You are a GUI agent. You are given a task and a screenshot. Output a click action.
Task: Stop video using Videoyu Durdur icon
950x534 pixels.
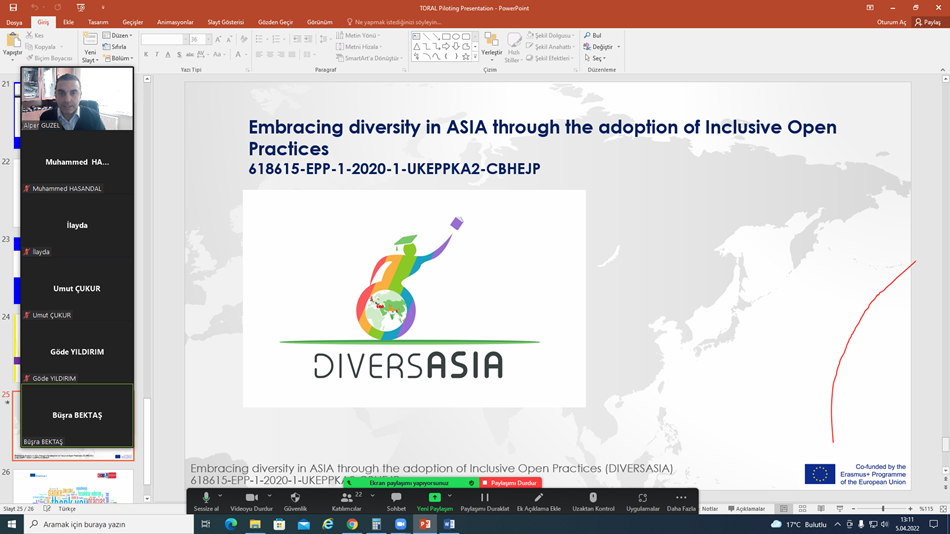point(251,498)
